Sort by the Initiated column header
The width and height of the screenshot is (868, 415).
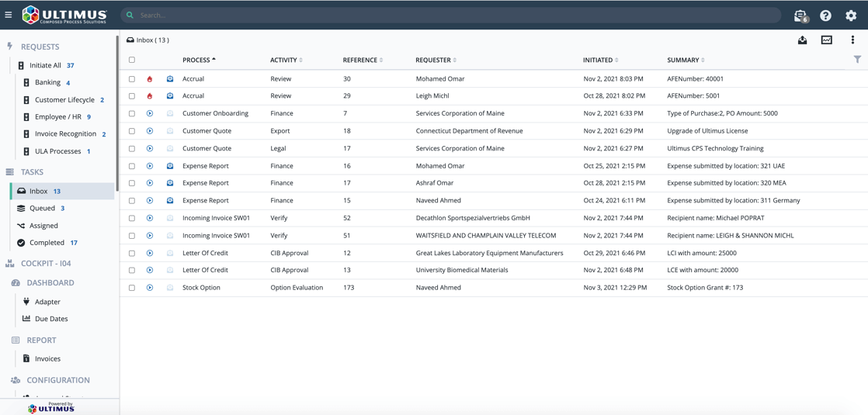pyautogui.click(x=598, y=60)
